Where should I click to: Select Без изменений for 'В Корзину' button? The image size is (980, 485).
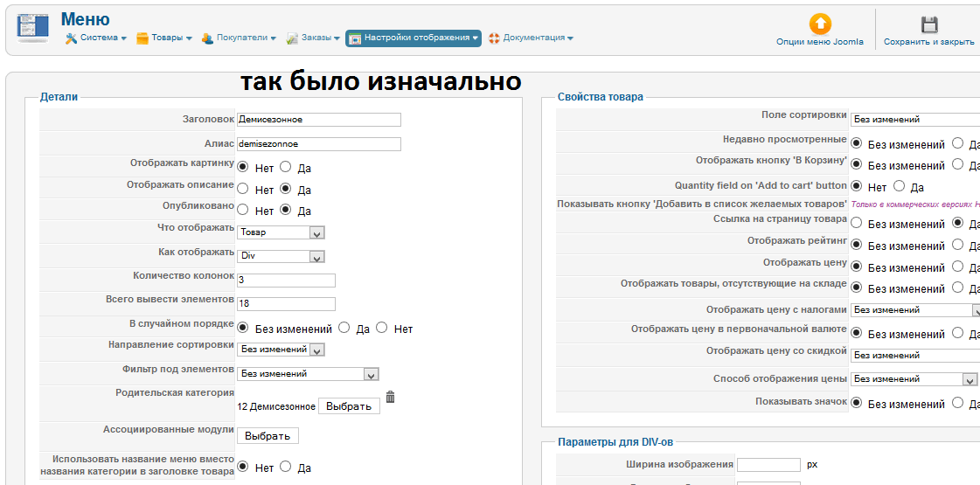(856, 164)
